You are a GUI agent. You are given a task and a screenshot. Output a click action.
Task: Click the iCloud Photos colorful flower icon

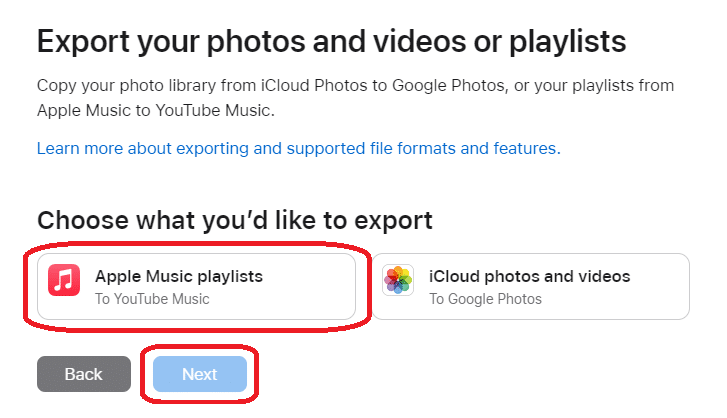click(x=398, y=280)
